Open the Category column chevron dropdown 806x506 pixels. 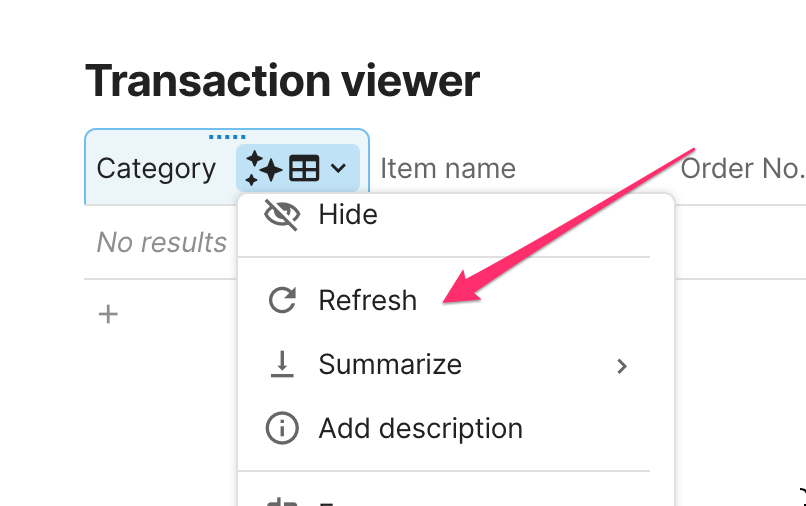pyautogui.click(x=338, y=169)
